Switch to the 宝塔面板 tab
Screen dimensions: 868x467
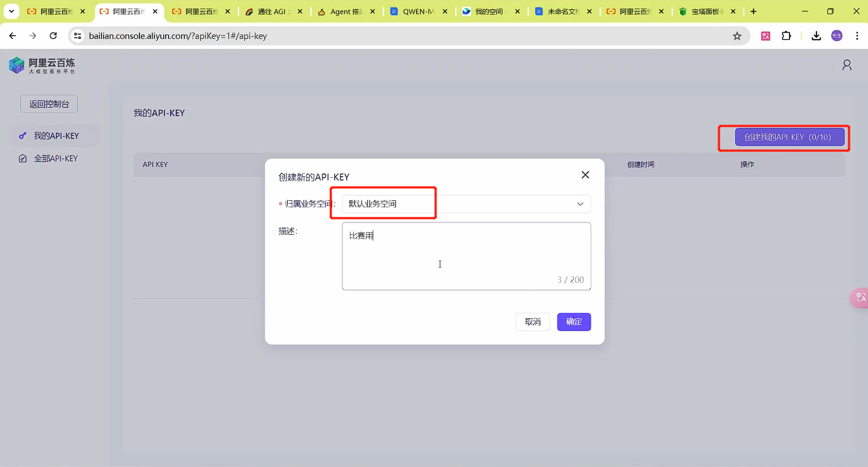[x=707, y=12]
